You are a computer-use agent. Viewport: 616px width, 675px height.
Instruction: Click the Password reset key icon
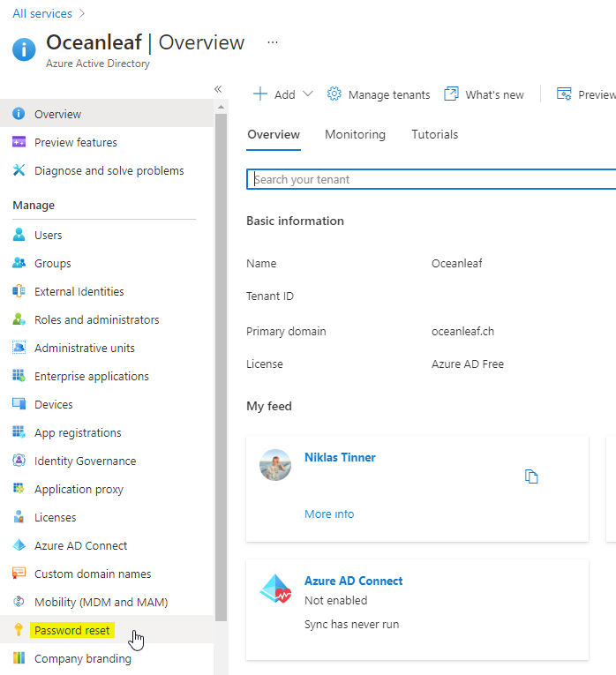coord(19,630)
